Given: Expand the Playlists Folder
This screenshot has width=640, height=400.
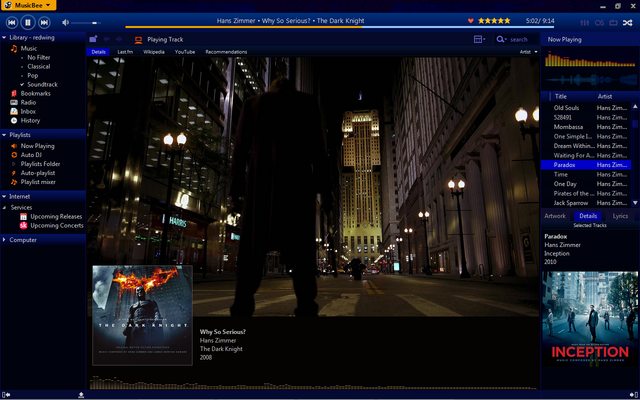Looking at the screenshot, I should tap(14, 164).
